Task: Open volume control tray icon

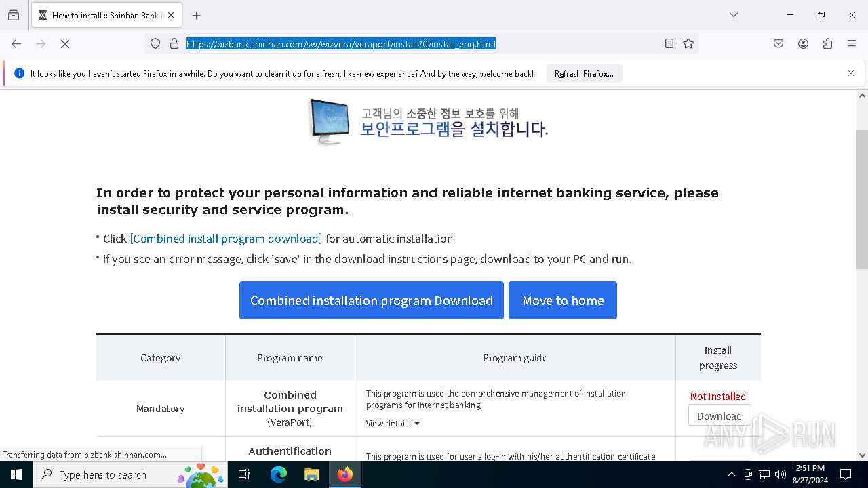Action: pyautogui.click(x=781, y=474)
